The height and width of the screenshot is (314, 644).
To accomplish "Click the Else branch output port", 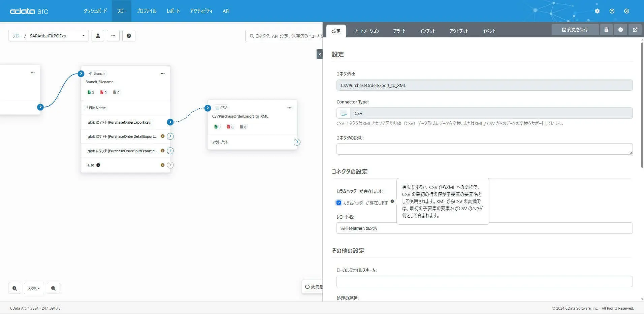I will tap(170, 165).
